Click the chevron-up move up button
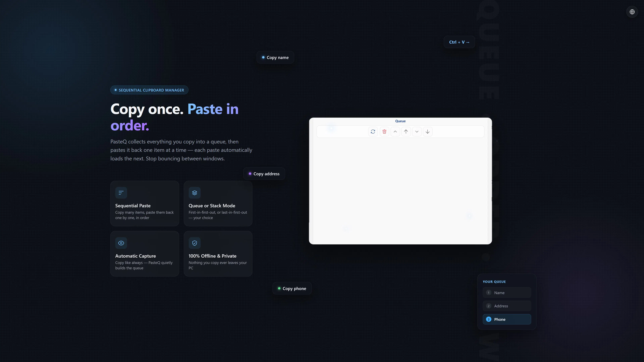This screenshot has width=644, height=362. (395, 132)
